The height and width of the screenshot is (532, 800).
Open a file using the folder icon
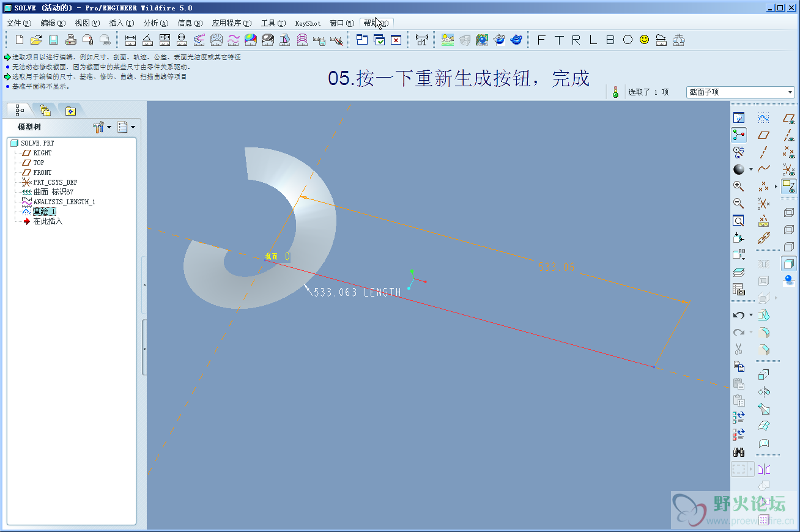click(x=36, y=40)
